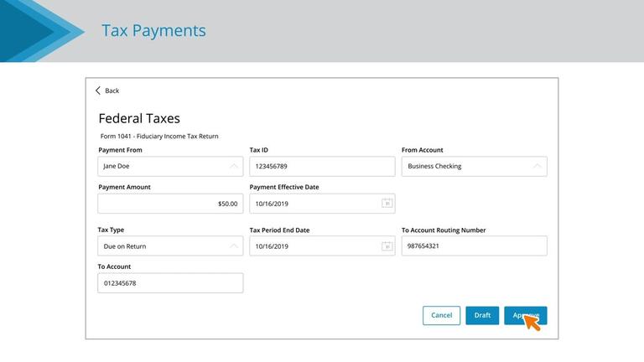Open the From Account dropdown showing Business Checking
The image size is (644, 362).
tap(475, 166)
